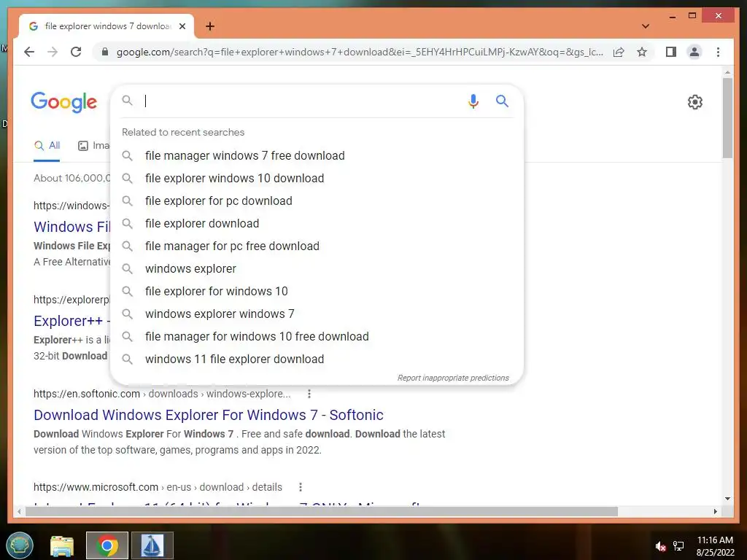Toggle the Chrome side panel

click(x=671, y=52)
